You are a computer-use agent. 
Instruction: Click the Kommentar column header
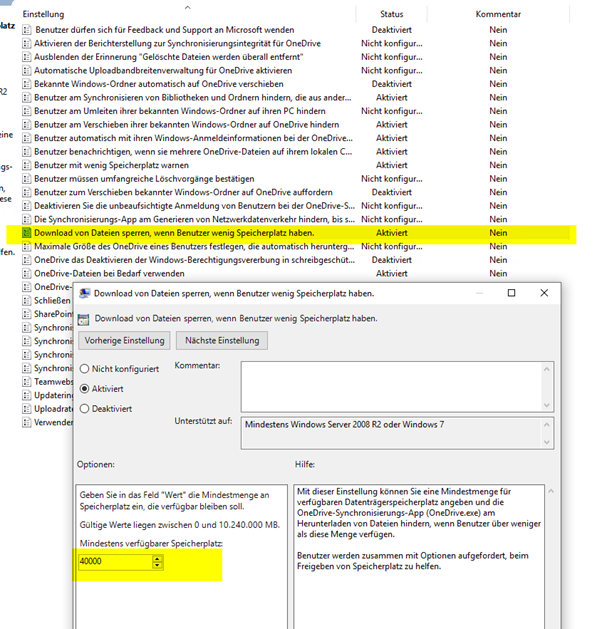coord(498,14)
